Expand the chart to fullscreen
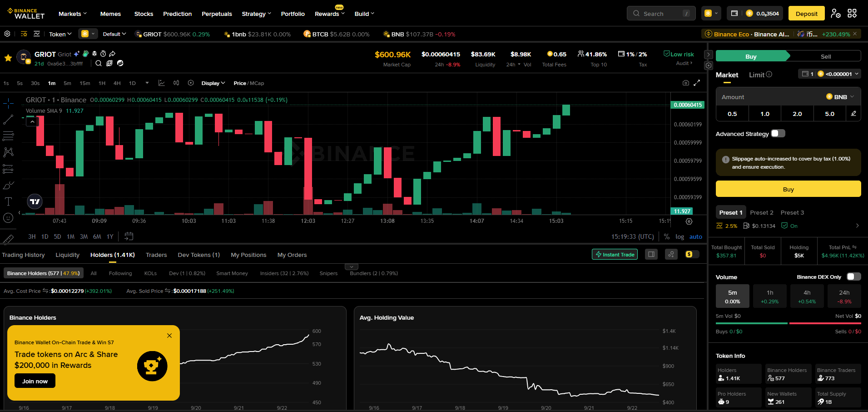The image size is (868, 412). pos(697,83)
